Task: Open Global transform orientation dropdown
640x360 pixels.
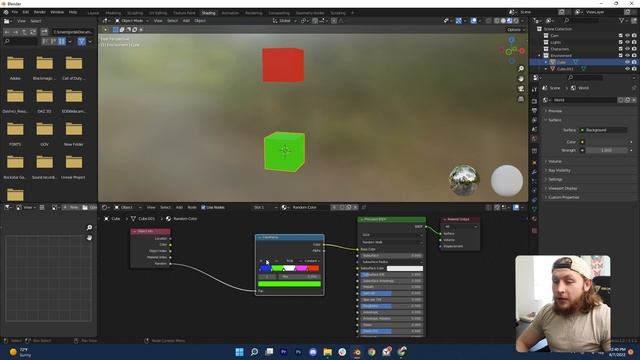Action: pos(284,21)
